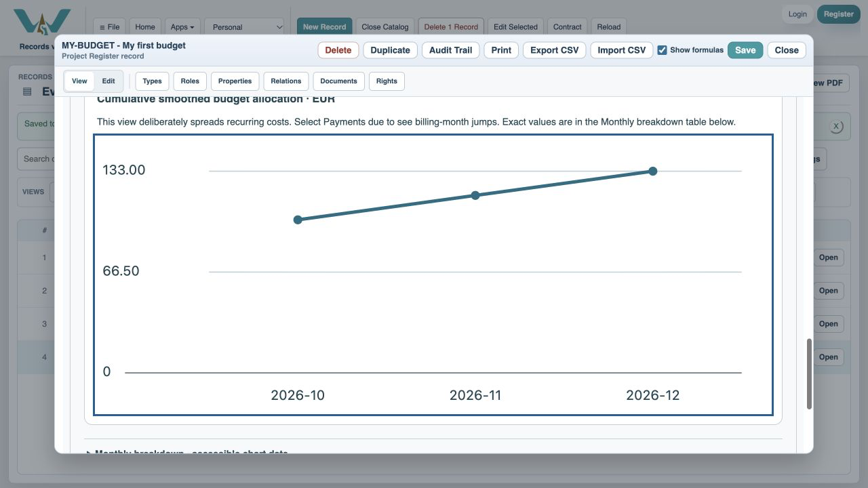Click Close Catalog in background toolbar
868x488 pixels.
pos(385,27)
